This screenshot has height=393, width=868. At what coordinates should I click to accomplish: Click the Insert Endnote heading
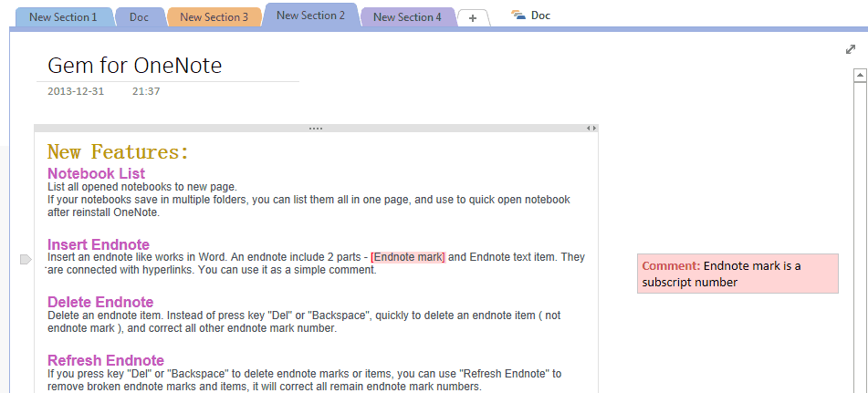tap(99, 244)
